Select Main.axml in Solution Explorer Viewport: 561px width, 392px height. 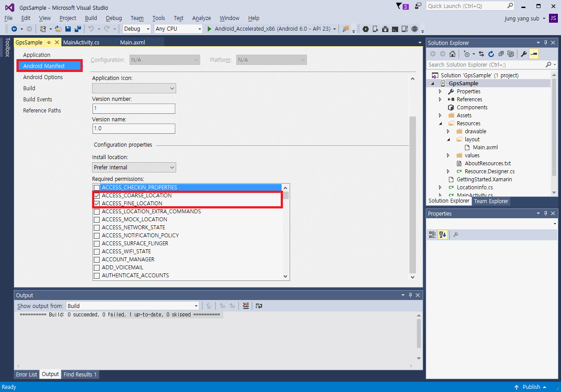(485, 148)
